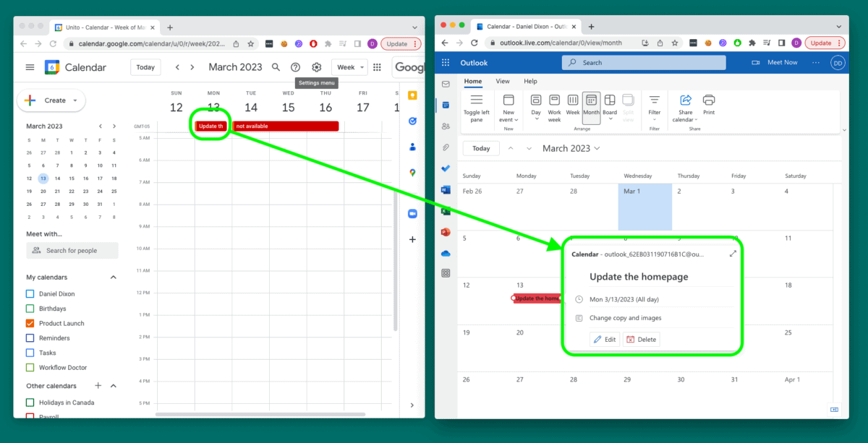The height and width of the screenshot is (443, 868).
Task: Switch to the View tab in Outlook
Action: [x=503, y=81]
